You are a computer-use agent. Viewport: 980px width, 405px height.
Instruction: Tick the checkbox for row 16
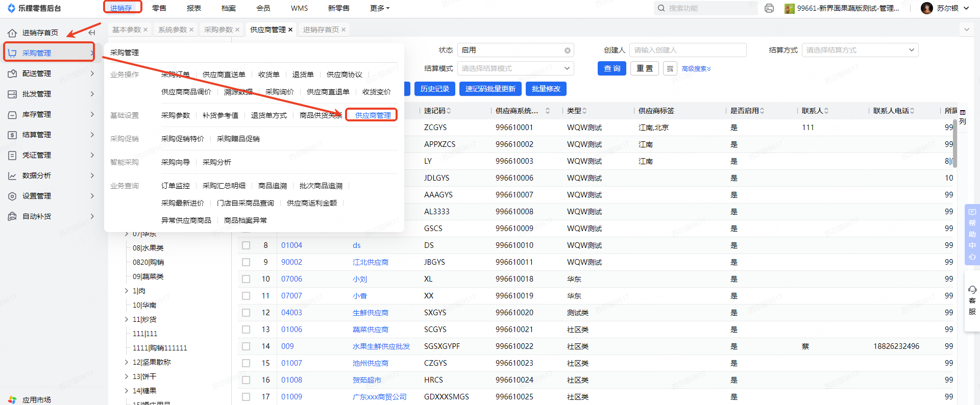click(246, 380)
